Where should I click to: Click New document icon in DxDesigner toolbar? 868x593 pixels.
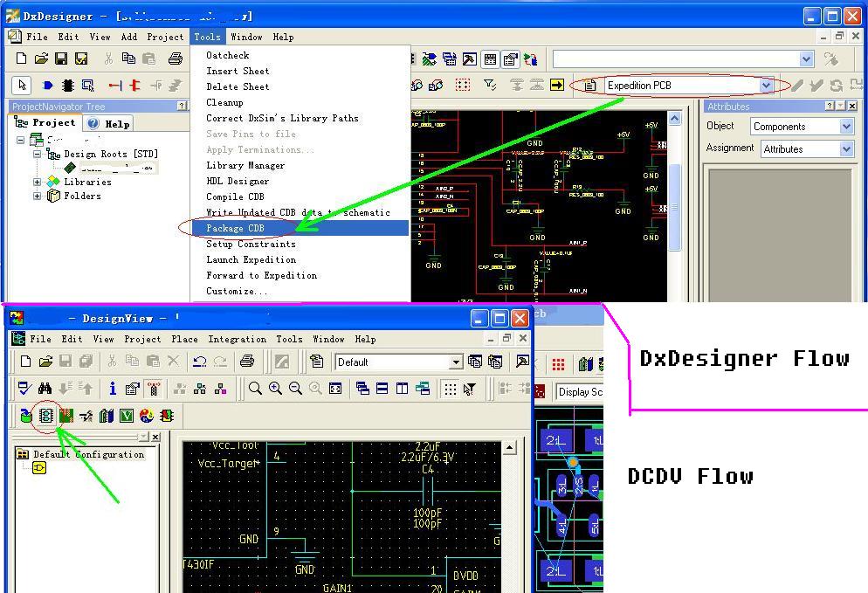[21, 59]
